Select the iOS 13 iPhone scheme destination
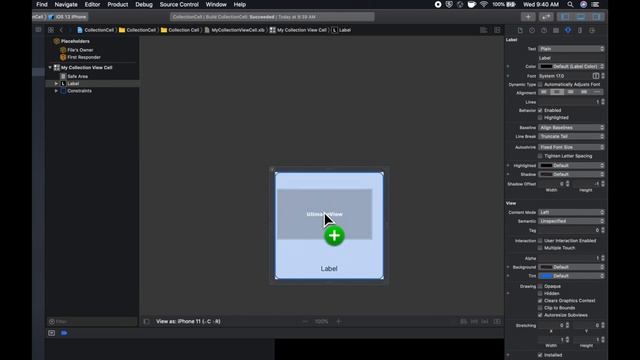640x360 pixels. (x=68, y=17)
